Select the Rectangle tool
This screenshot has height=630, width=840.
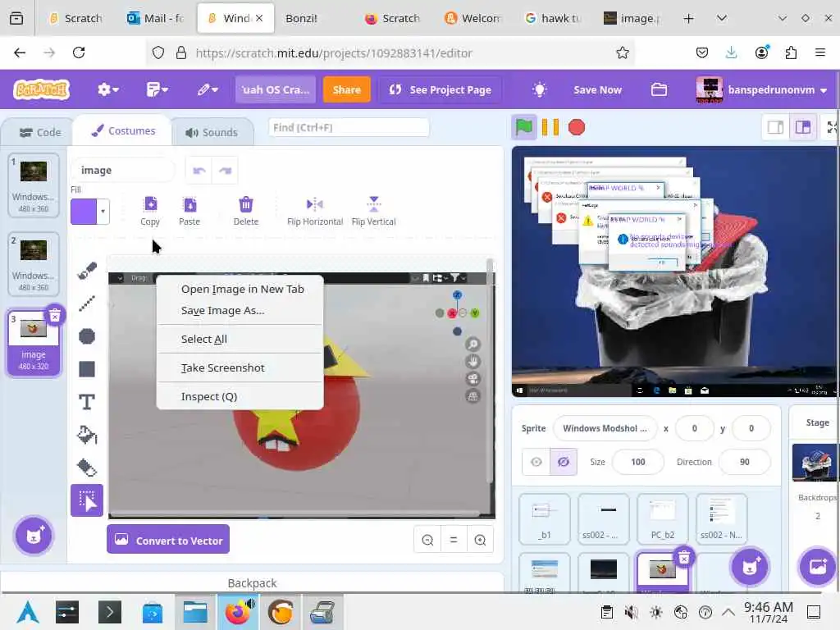click(87, 369)
